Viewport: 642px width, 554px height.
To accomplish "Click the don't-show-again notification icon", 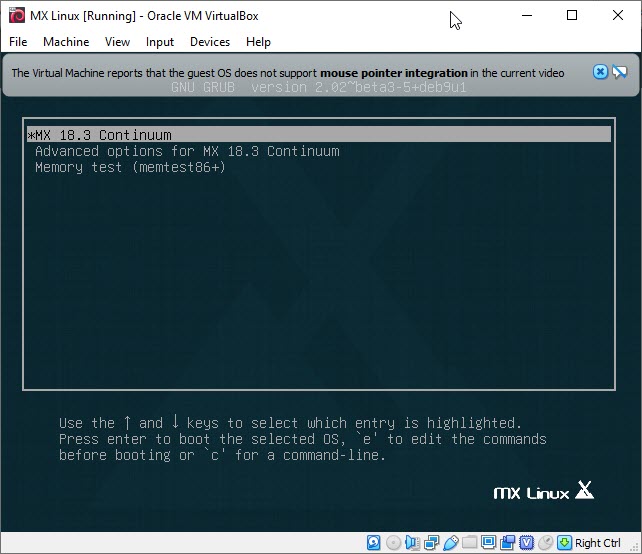I will 619,72.
